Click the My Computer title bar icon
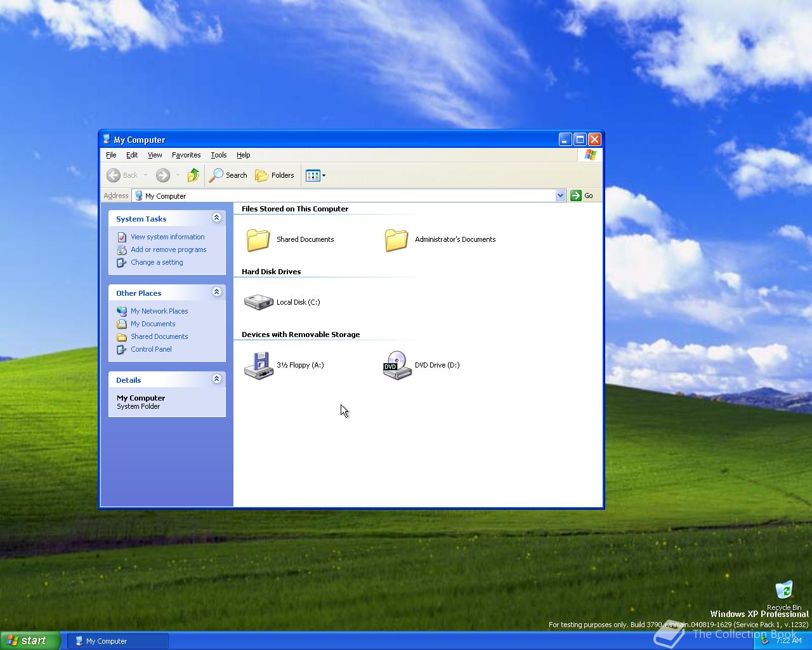Viewport: 812px width, 650px height. point(107,140)
